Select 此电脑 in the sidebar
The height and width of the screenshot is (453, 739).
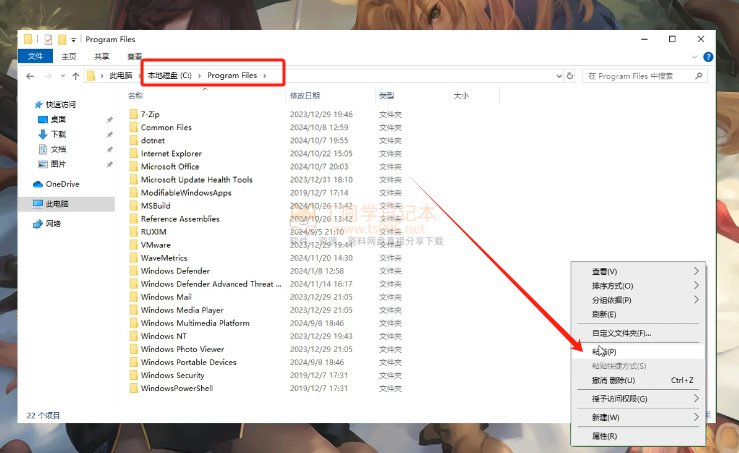tap(59, 204)
